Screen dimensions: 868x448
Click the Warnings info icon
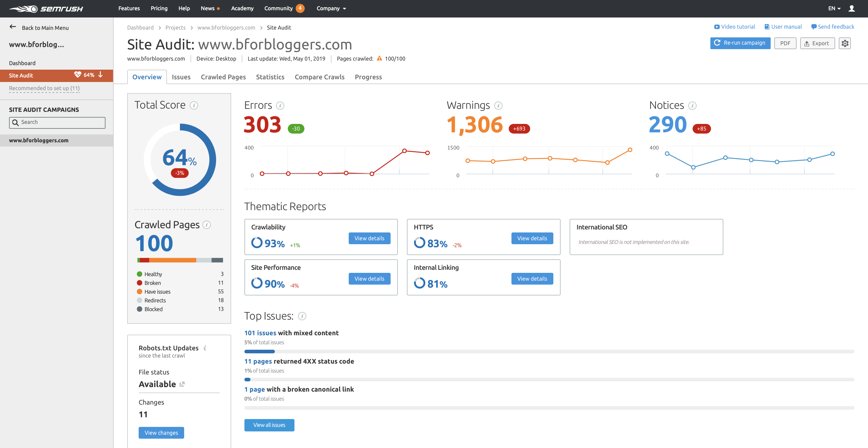pyautogui.click(x=498, y=106)
